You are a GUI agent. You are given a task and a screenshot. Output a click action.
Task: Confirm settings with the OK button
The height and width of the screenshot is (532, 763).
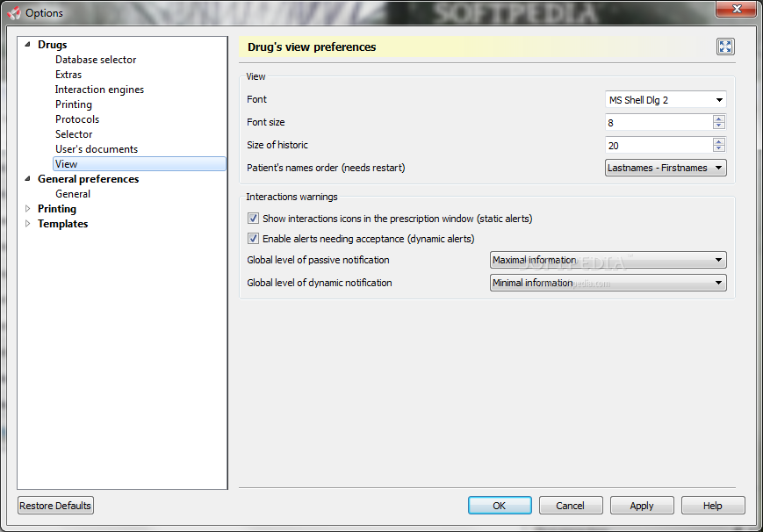click(500, 506)
